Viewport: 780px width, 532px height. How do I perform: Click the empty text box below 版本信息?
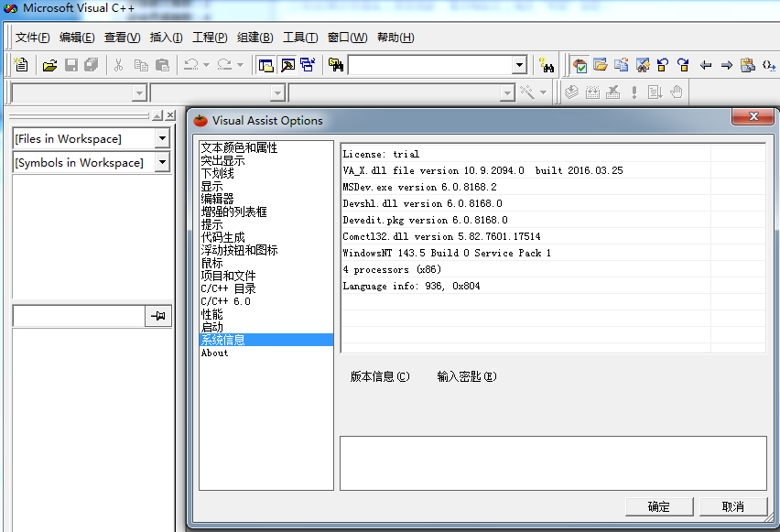point(553,463)
